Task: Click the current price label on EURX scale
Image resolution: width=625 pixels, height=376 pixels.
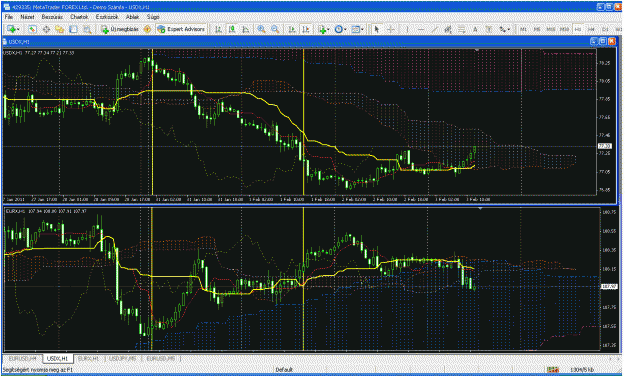Action: click(609, 286)
